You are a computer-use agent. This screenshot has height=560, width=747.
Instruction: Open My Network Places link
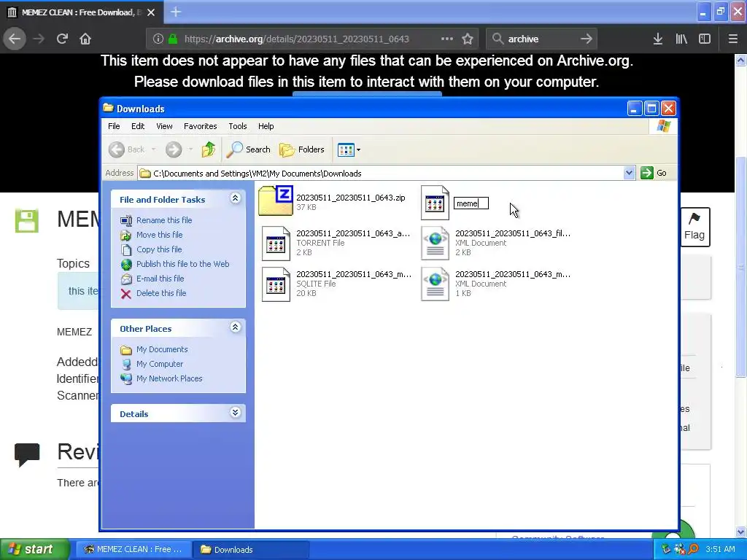click(169, 378)
